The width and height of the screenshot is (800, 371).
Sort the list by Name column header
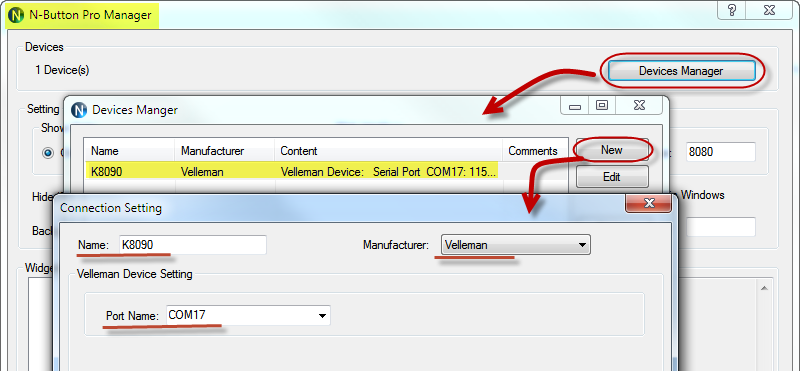(130, 151)
